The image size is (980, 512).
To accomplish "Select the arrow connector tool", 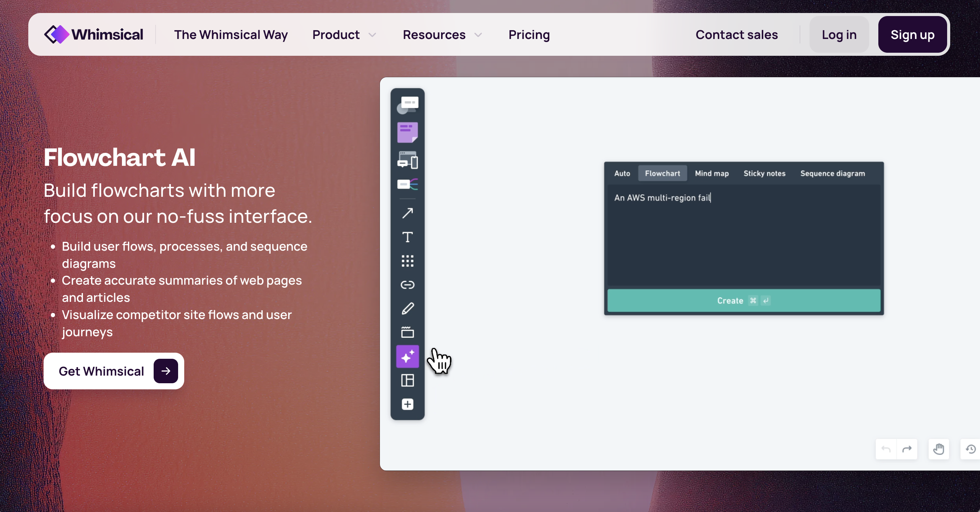I will click(407, 213).
